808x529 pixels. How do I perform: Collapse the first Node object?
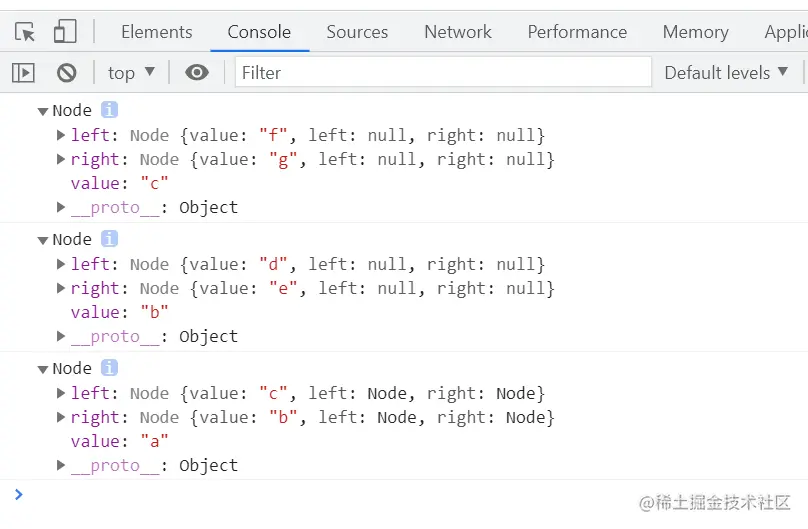(x=43, y=111)
